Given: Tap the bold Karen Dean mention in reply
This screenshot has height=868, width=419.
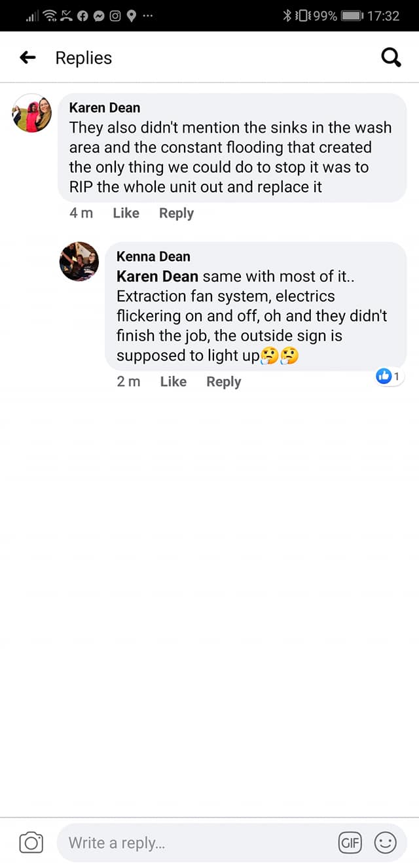Looking at the screenshot, I should point(157,277).
